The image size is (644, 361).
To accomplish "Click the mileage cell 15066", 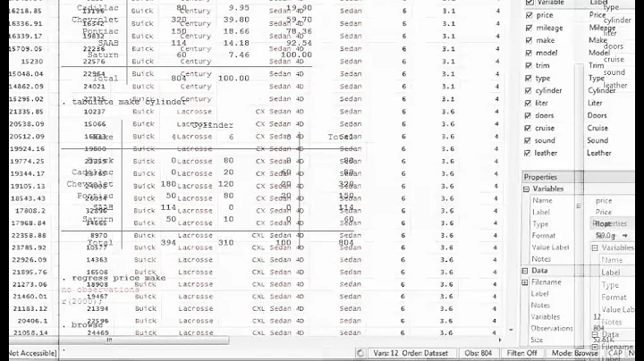I will coord(95,124).
